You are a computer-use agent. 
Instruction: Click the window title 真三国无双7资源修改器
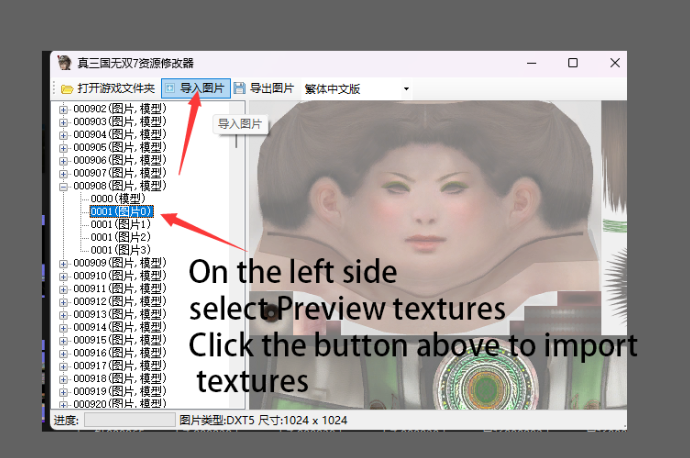point(136,63)
